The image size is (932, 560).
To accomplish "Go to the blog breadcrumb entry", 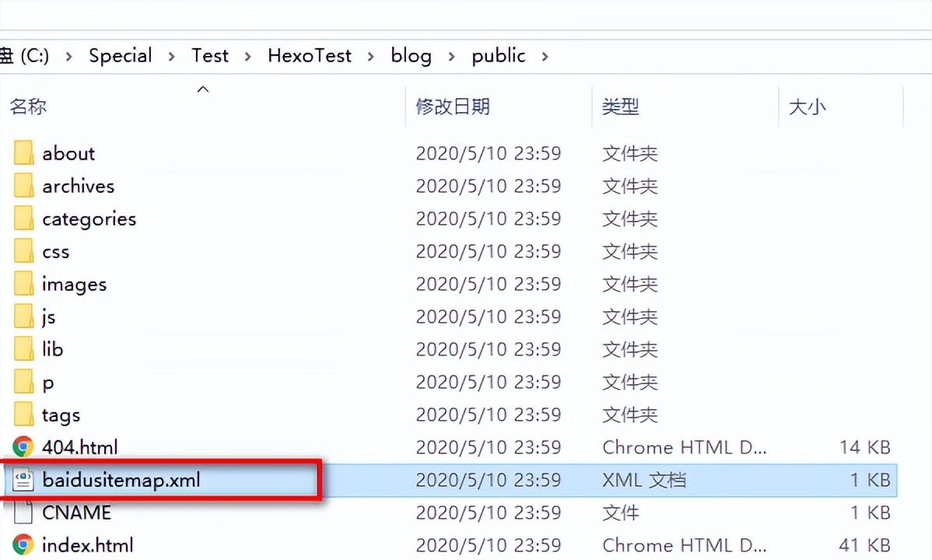I will 411,55.
